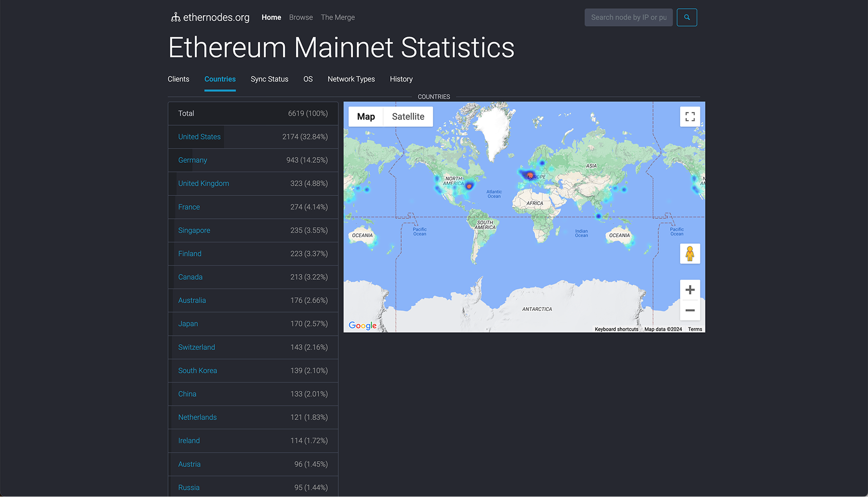This screenshot has width=868, height=497.
Task: Open the Australia country link
Action: click(192, 300)
